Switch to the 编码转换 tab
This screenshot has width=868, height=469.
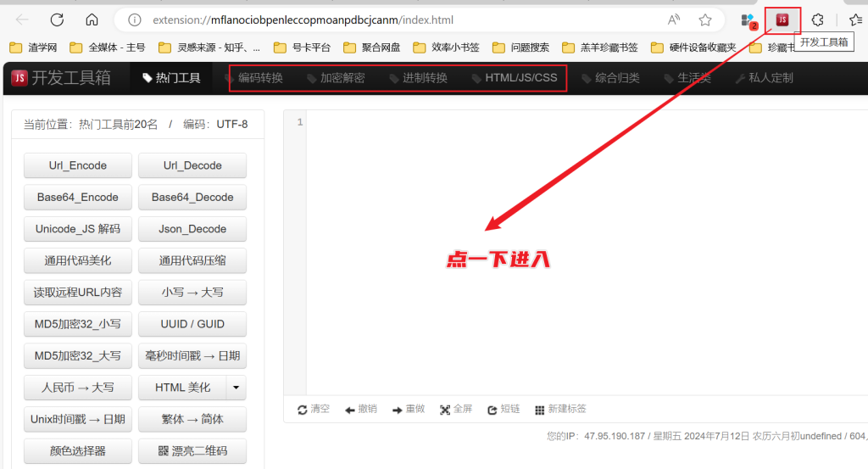click(254, 78)
